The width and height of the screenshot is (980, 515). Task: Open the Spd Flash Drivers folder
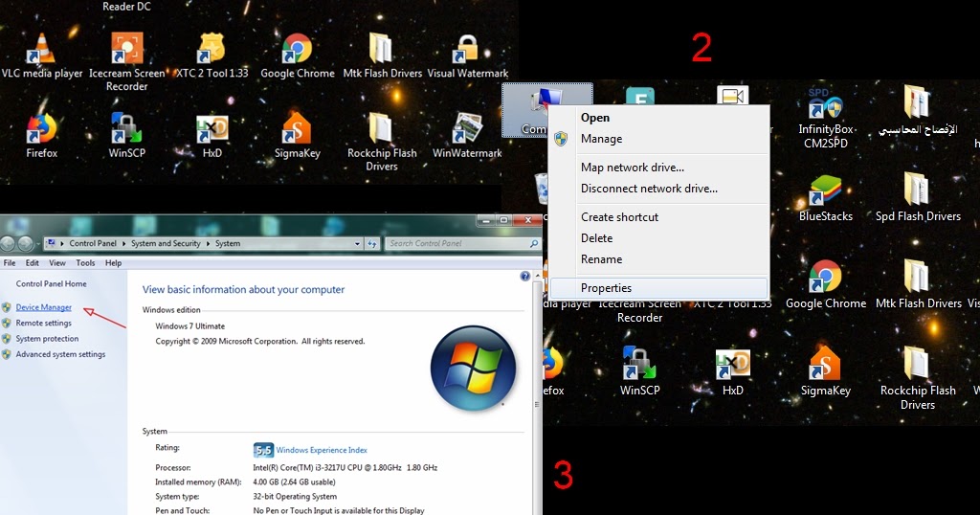pos(917,190)
